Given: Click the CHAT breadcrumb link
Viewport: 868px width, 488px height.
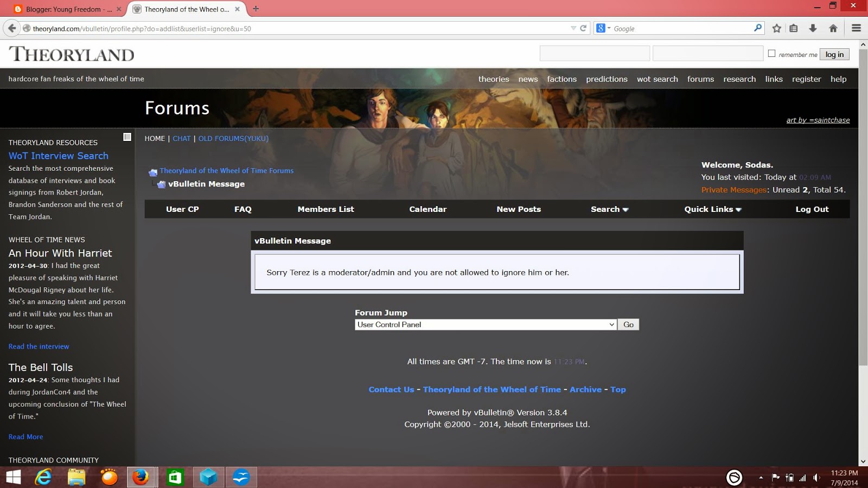Looking at the screenshot, I should pos(182,138).
